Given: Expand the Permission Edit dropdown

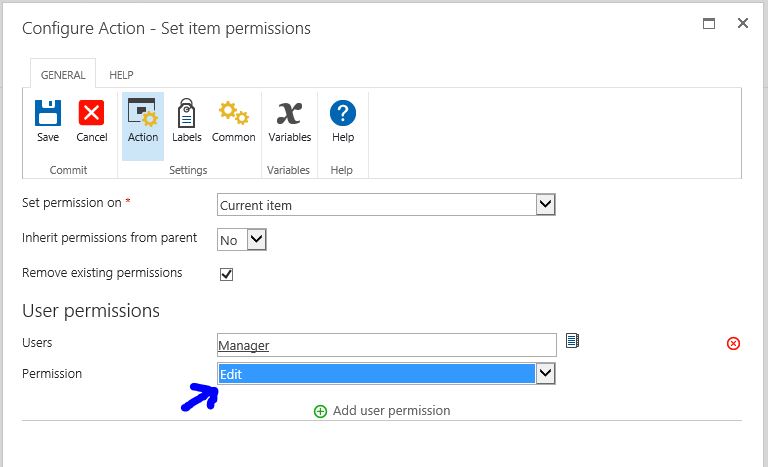Looking at the screenshot, I should pos(545,374).
